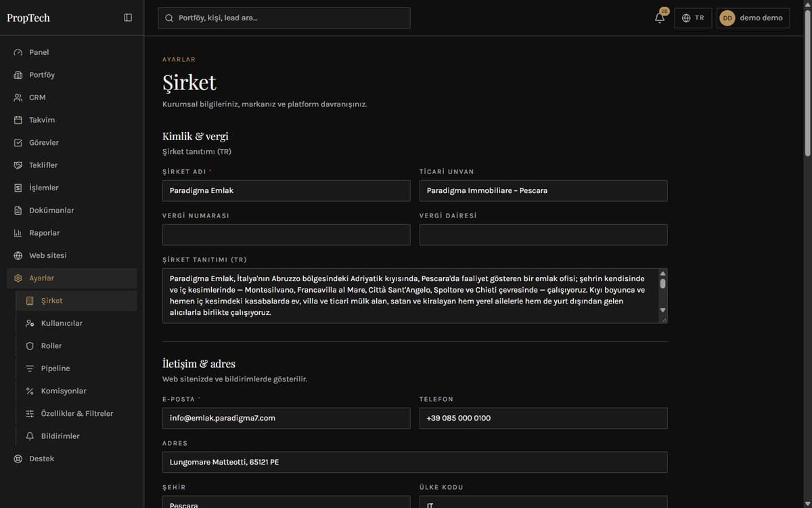Screen dimensions: 812x508
Task: Click the Kimlik & vergi heading
Action: coord(196,136)
